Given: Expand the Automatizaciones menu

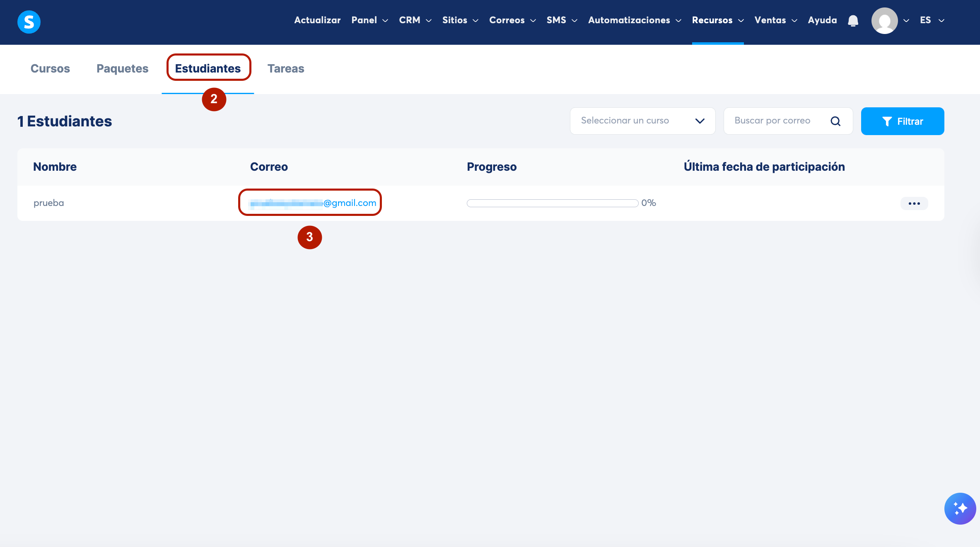Looking at the screenshot, I should pos(634,20).
